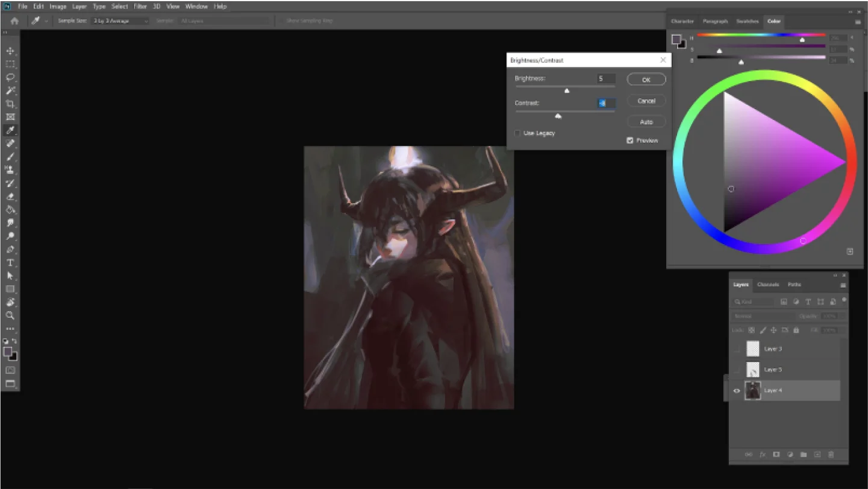Open the Color panel menu
Image resolution: width=868 pixels, height=489 pixels.
tap(858, 22)
